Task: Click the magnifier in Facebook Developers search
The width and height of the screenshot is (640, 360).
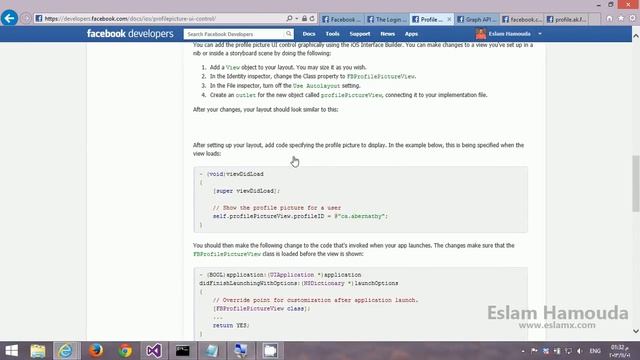Action: [x=289, y=34]
